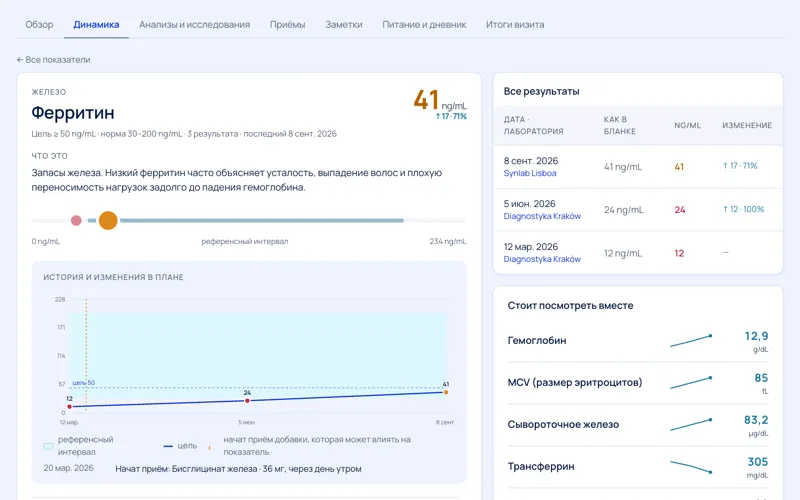Click the blue 'цель' legend line

[168, 446]
